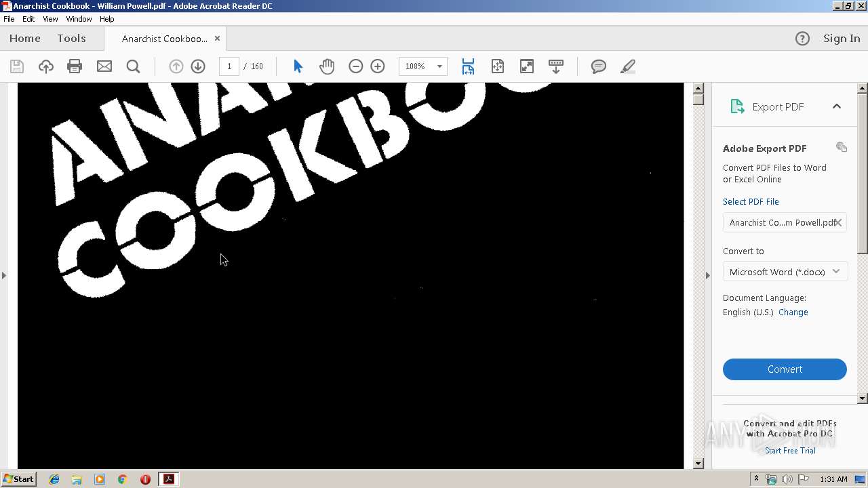Send file by email envelope icon
Screen dimensions: 868x488
[x=104, y=66]
